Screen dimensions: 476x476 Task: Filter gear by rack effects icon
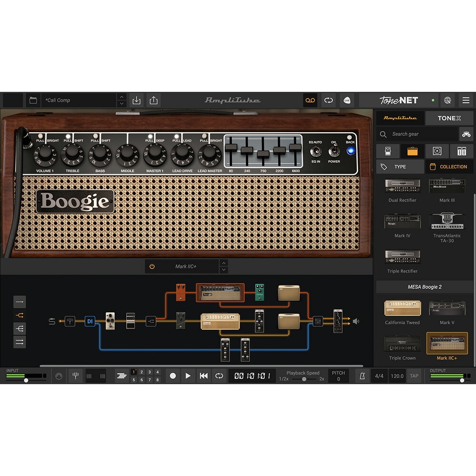point(461,151)
